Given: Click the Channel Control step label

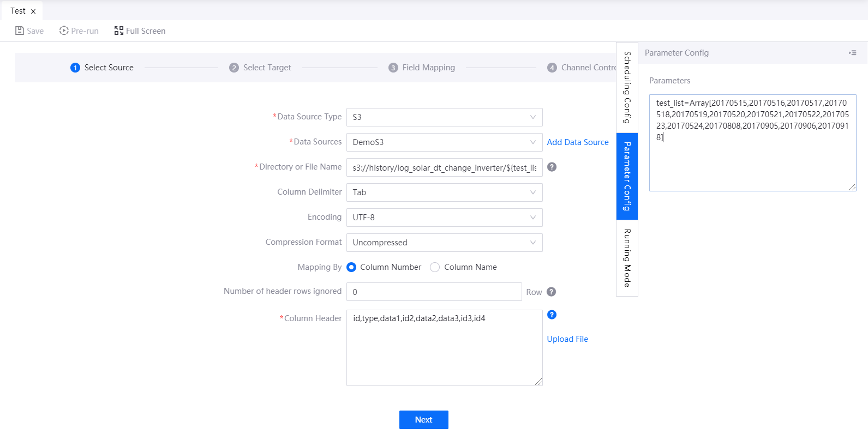Looking at the screenshot, I should click(x=589, y=68).
